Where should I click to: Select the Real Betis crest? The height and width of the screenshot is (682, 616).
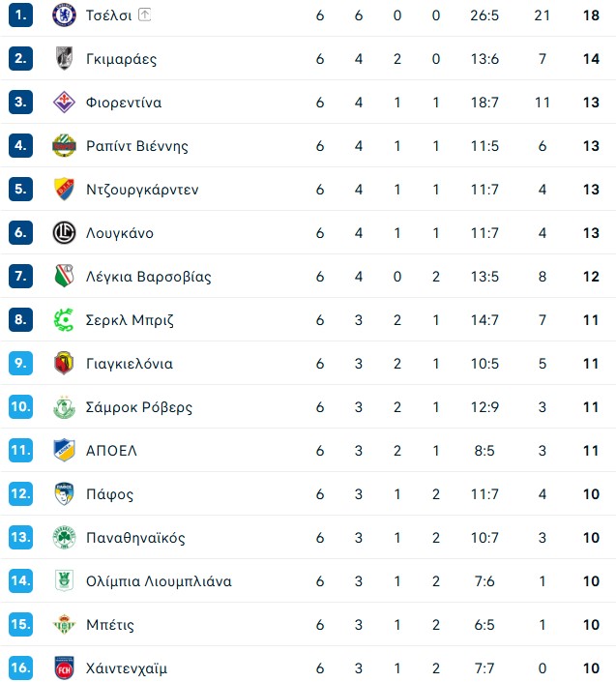pos(64,625)
